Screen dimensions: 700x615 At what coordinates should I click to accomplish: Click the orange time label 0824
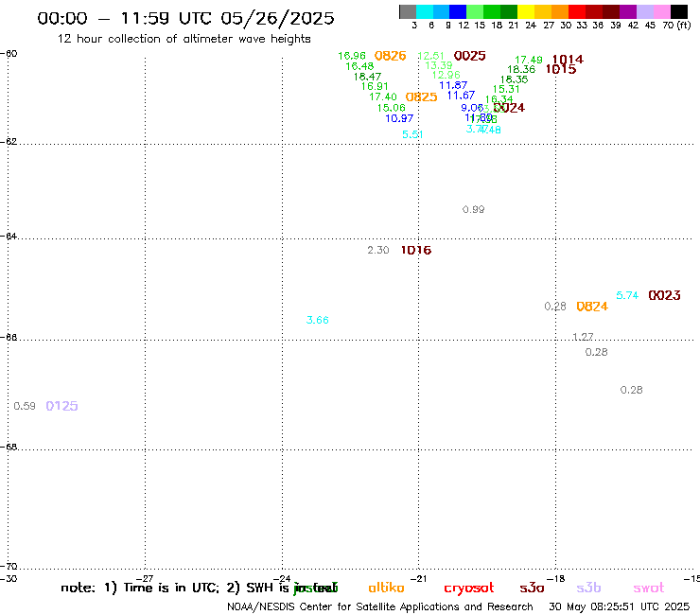592,307
